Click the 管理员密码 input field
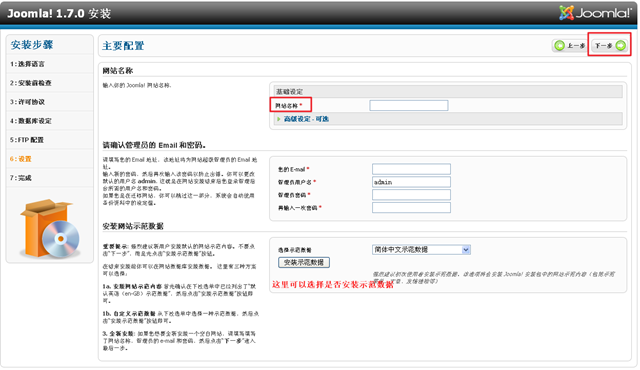 [x=411, y=195]
